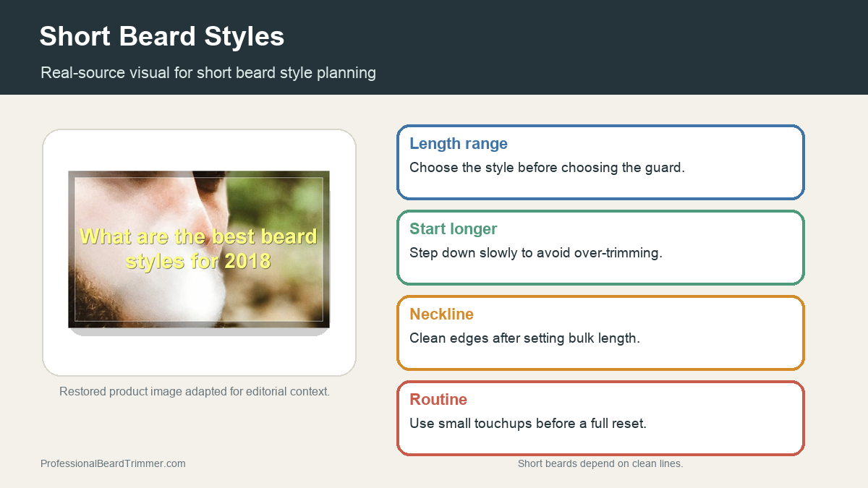
Task: Click the "Routine" heading
Action: 438,400
